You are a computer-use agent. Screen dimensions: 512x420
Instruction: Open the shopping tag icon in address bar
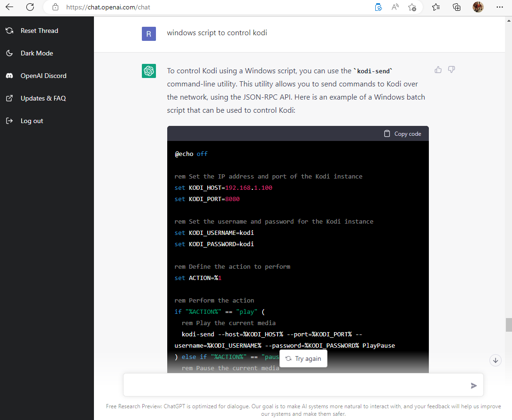click(378, 7)
